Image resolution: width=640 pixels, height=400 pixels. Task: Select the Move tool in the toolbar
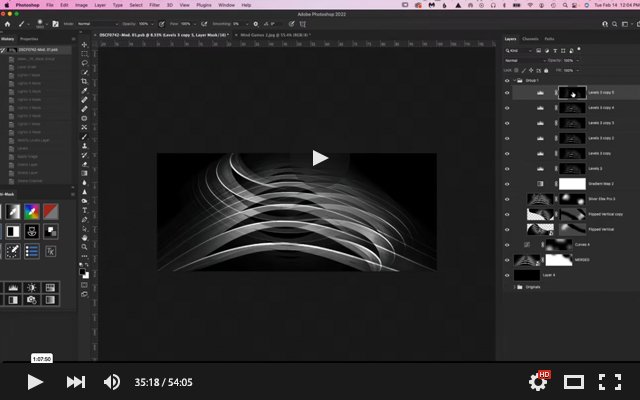84,44
